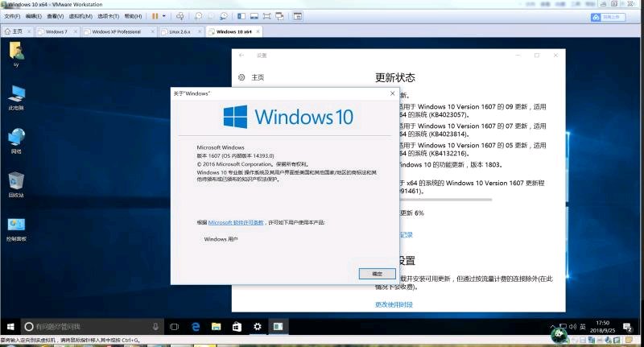Click the Settings gear taskbar icon

[258, 327]
